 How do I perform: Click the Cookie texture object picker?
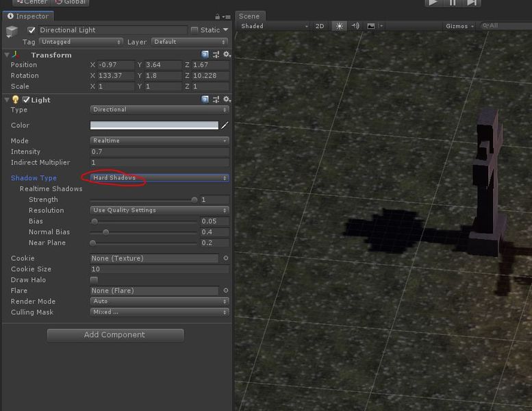226,258
